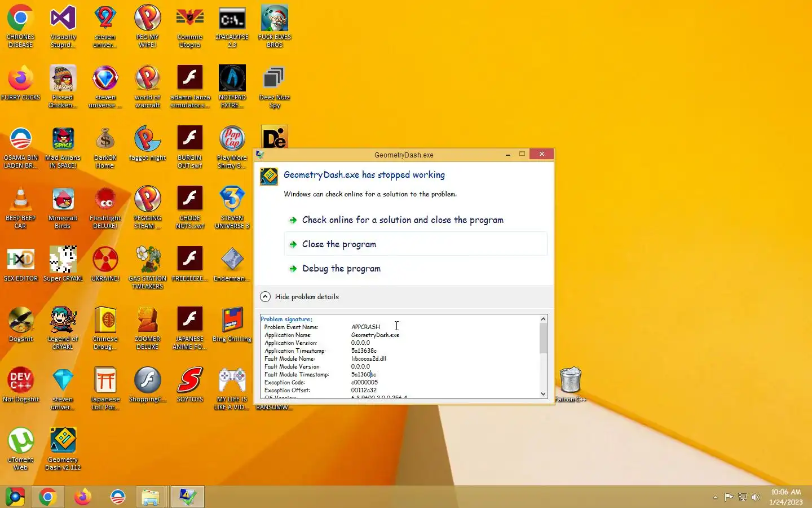Open the SOYTOYS red S desktop icon
Screen dimensions: 812x508
pyautogui.click(x=189, y=384)
